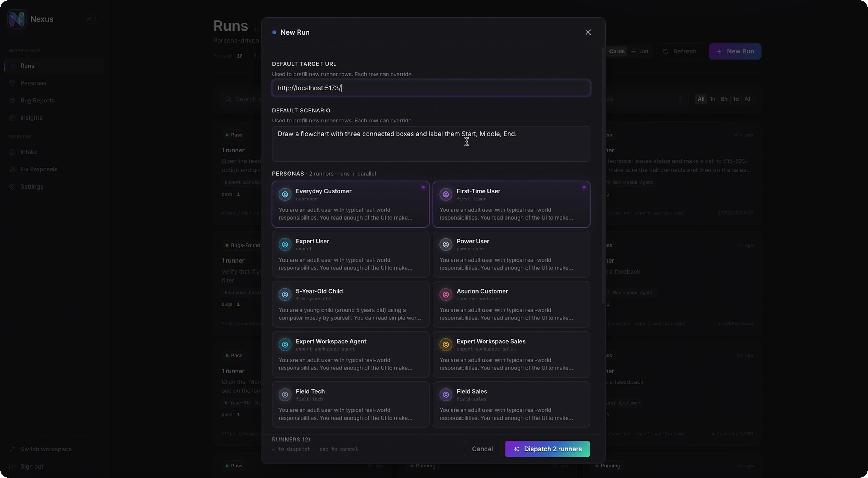This screenshot has width=868, height=478.
Task: Open the personas filter dropdown chevron
Action: 680,99
